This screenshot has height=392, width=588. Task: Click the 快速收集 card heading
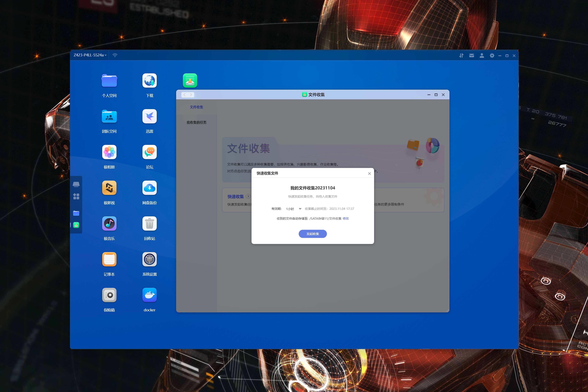pyautogui.click(x=235, y=196)
